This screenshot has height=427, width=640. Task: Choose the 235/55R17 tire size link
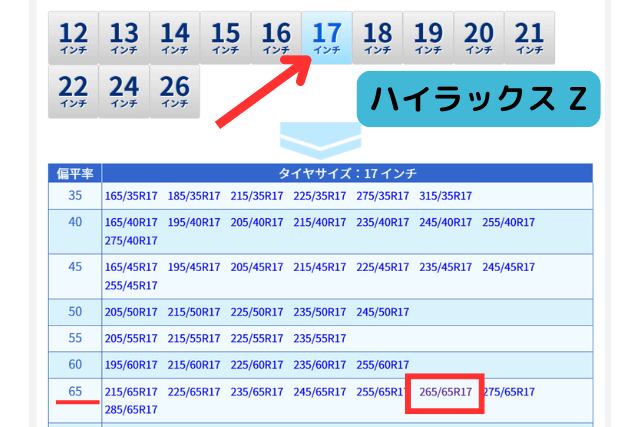[x=319, y=339]
